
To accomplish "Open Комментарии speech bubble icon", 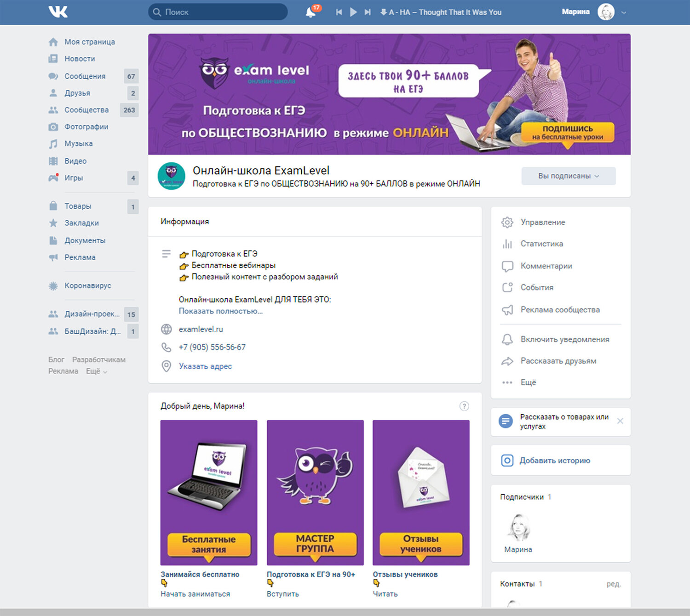I will click(x=507, y=266).
